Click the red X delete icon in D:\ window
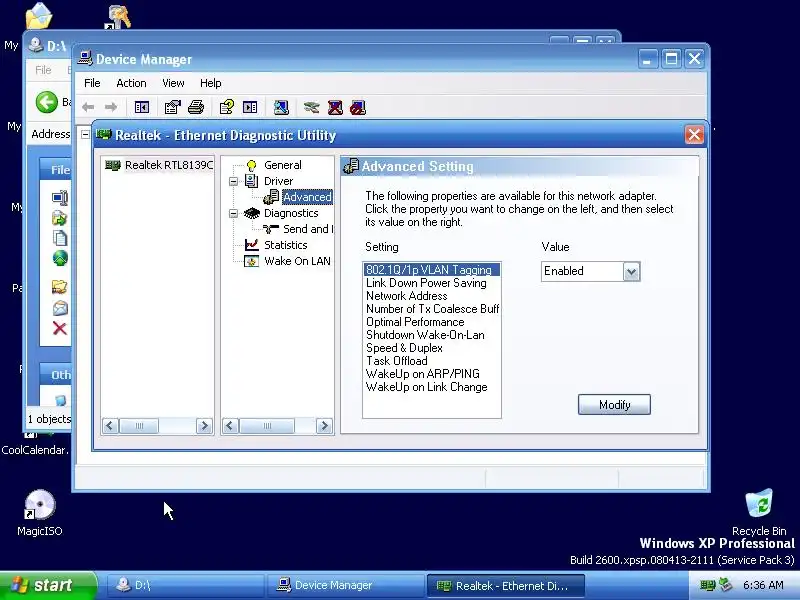Image resolution: width=800 pixels, height=600 pixels. click(x=60, y=328)
